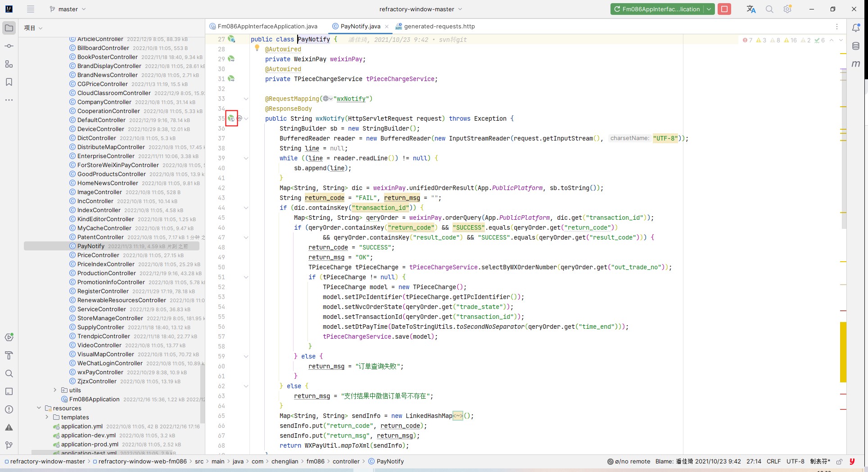Expand the utils folder in project tree
The height and width of the screenshot is (472, 868).
pyautogui.click(x=55, y=390)
